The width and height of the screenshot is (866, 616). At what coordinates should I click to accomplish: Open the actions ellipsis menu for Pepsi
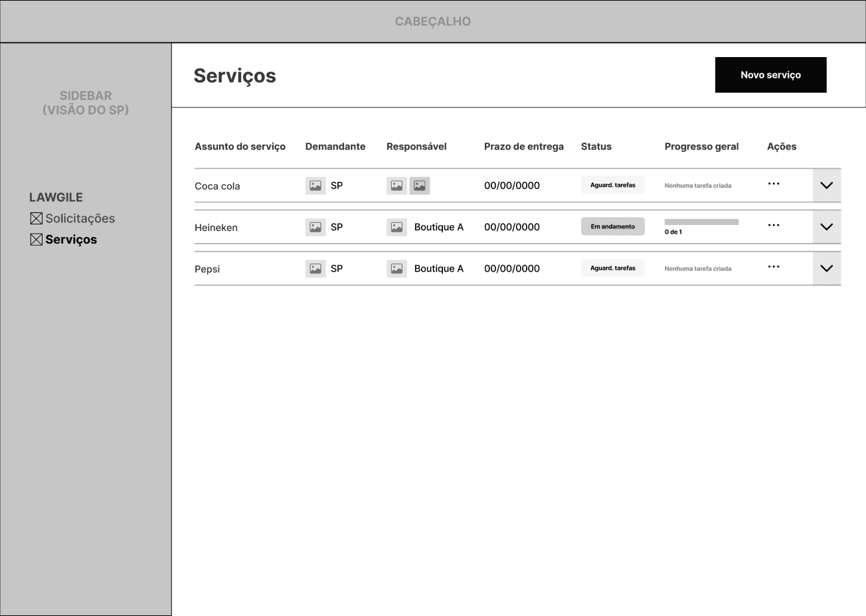(x=774, y=267)
